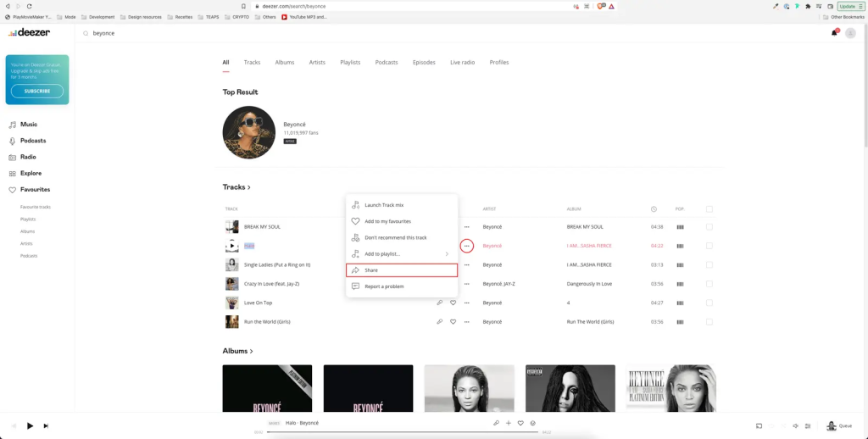Click the notifications bell icon

pos(834,33)
